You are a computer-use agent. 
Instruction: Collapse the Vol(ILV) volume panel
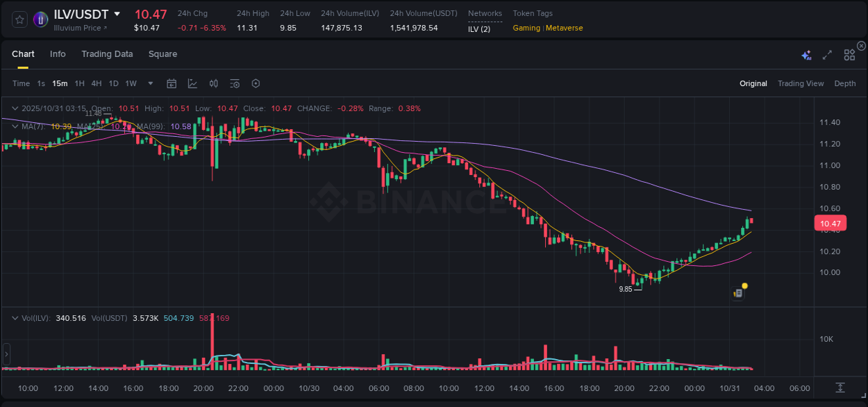coord(15,317)
